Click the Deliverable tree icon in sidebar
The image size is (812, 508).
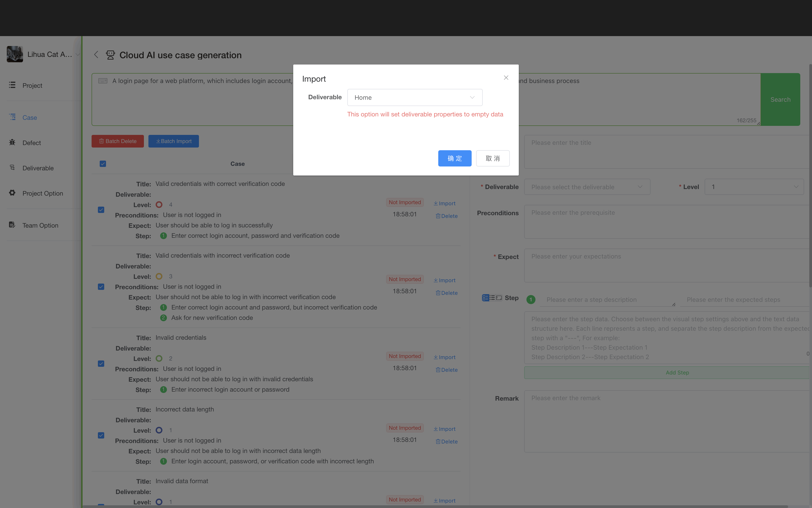[x=12, y=167]
